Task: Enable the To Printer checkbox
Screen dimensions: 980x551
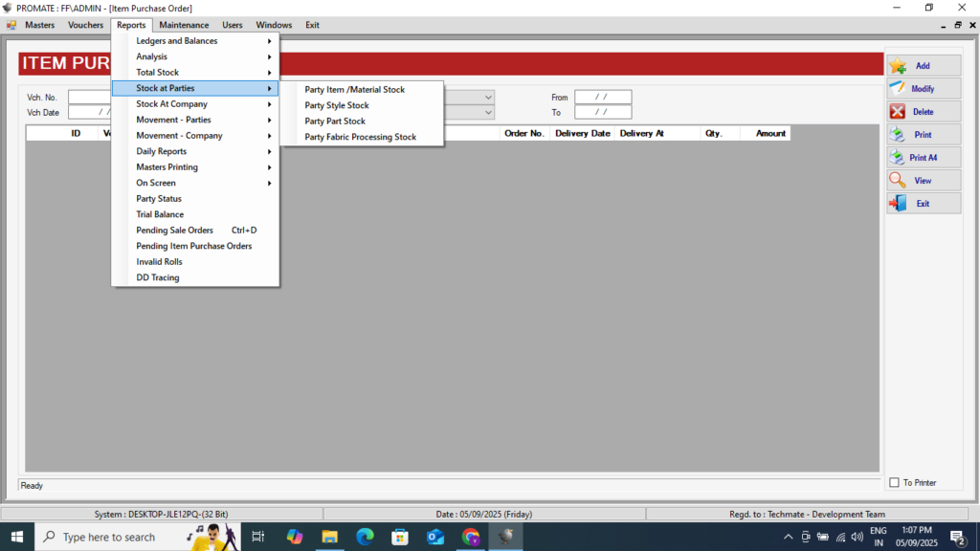Action: point(894,483)
